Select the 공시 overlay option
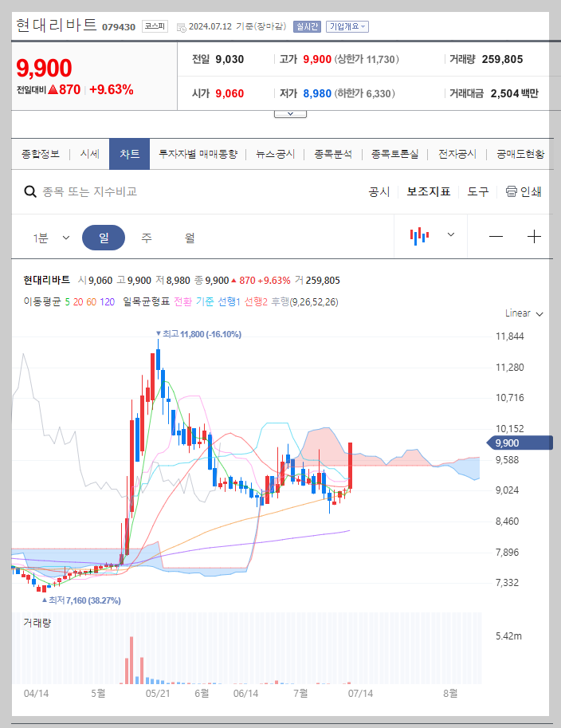 (x=377, y=191)
